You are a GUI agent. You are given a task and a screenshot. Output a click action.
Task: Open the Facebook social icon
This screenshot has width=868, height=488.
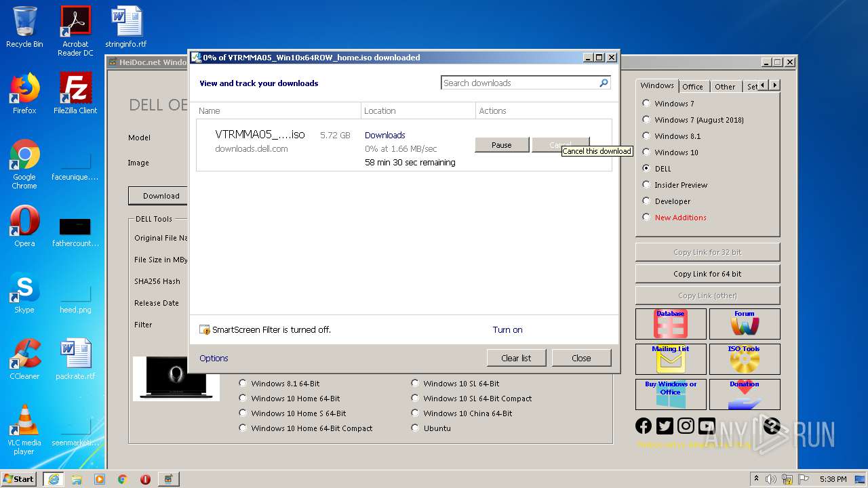[x=644, y=426]
